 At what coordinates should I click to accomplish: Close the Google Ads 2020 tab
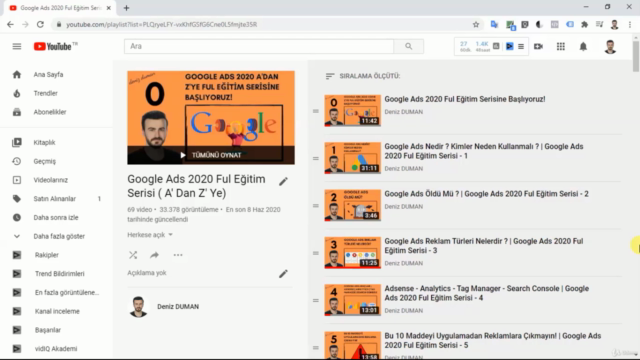pyautogui.click(x=109, y=8)
